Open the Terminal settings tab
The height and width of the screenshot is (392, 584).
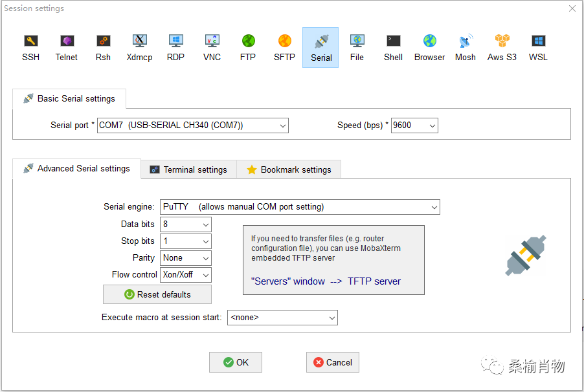(x=189, y=169)
